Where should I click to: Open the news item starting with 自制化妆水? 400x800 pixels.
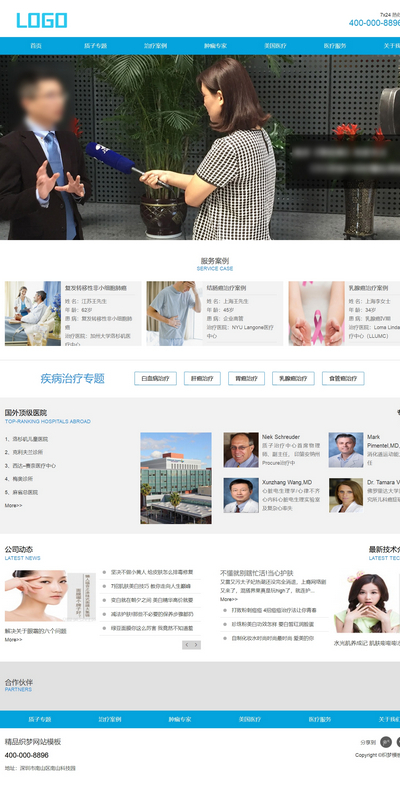[x=272, y=638]
